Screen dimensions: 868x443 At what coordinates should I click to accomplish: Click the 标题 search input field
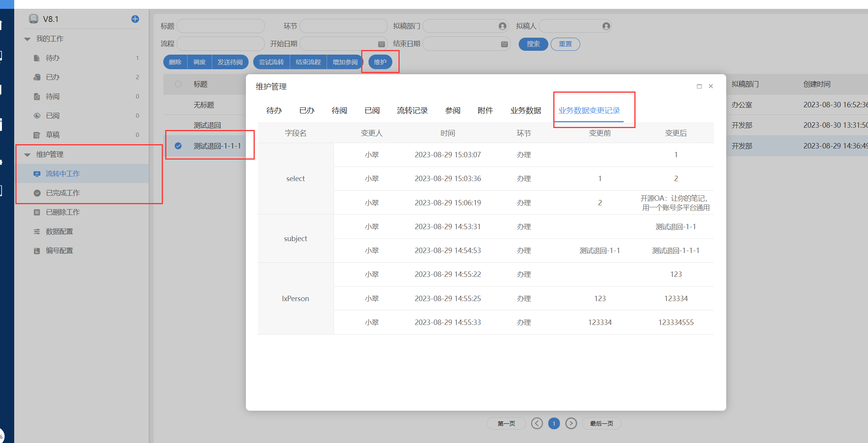pyautogui.click(x=221, y=26)
